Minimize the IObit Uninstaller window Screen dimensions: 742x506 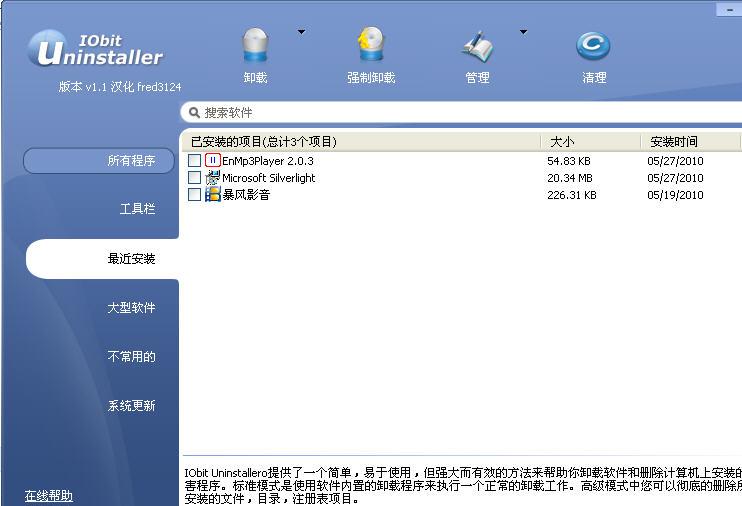pyautogui.click(x=729, y=10)
